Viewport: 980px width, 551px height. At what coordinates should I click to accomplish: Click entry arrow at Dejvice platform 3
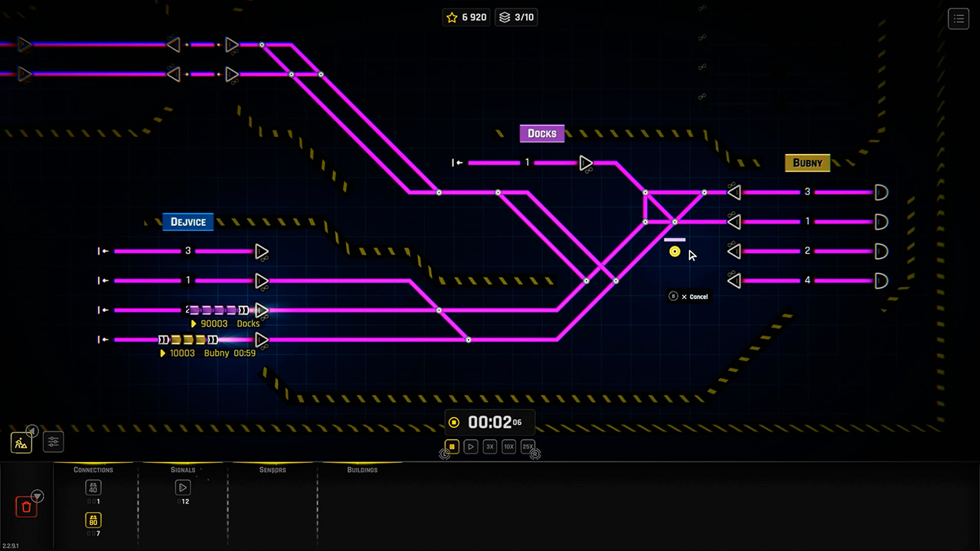pos(103,251)
